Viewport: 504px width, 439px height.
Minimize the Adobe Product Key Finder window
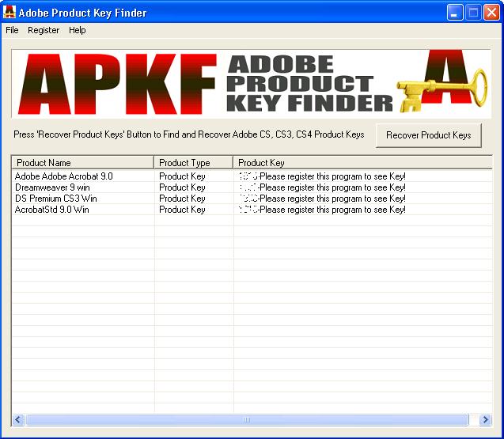point(454,13)
